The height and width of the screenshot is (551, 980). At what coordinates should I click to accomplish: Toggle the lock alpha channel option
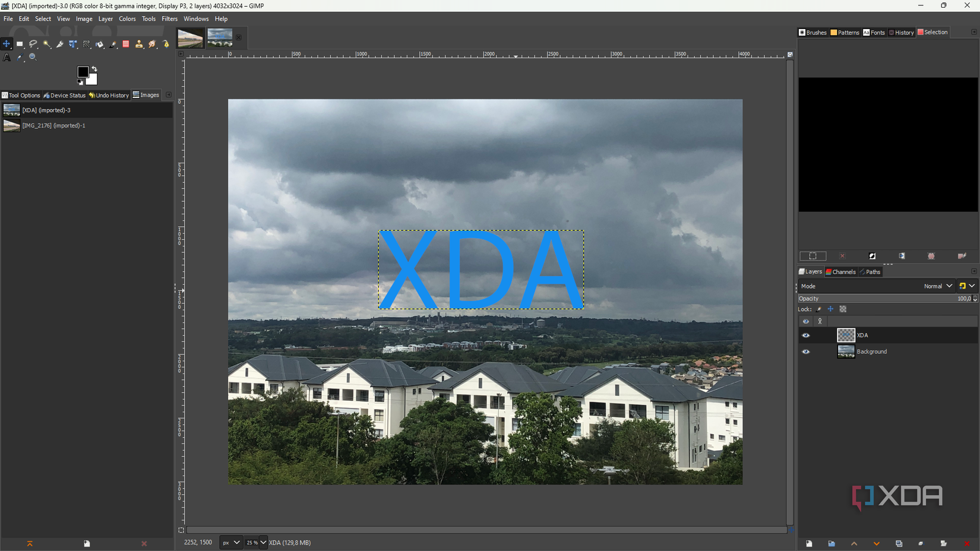pyautogui.click(x=843, y=309)
